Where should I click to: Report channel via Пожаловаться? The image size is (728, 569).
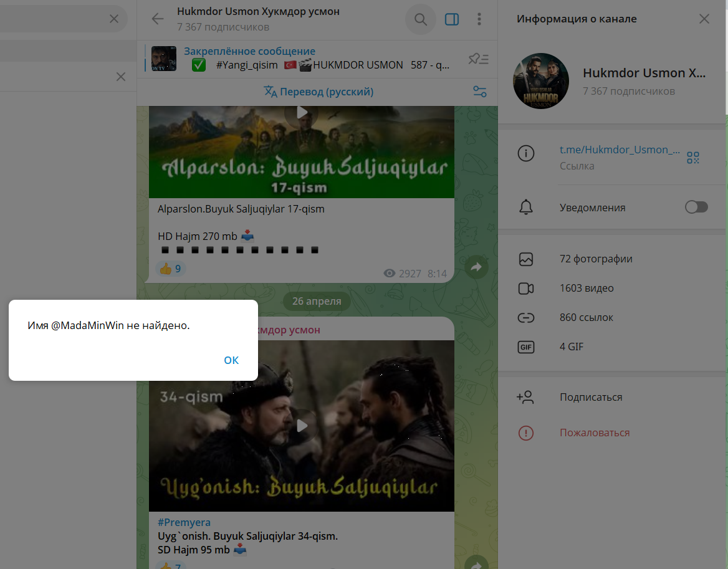pos(595,433)
